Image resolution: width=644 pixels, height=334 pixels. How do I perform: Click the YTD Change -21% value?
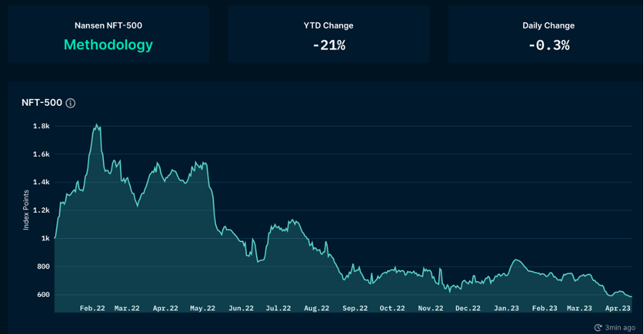[328, 46]
